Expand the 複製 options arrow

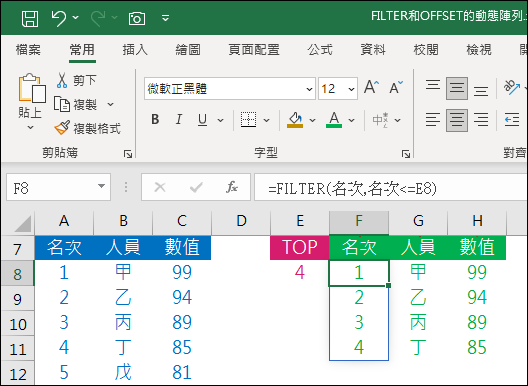(110, 104)
